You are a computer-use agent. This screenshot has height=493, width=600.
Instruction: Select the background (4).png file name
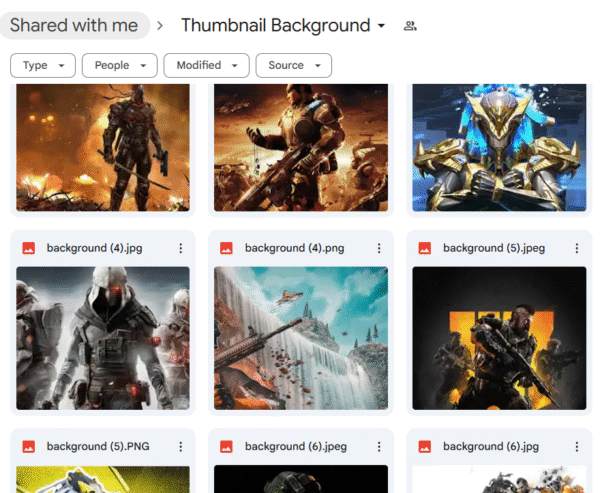click(x=295, y=248)
